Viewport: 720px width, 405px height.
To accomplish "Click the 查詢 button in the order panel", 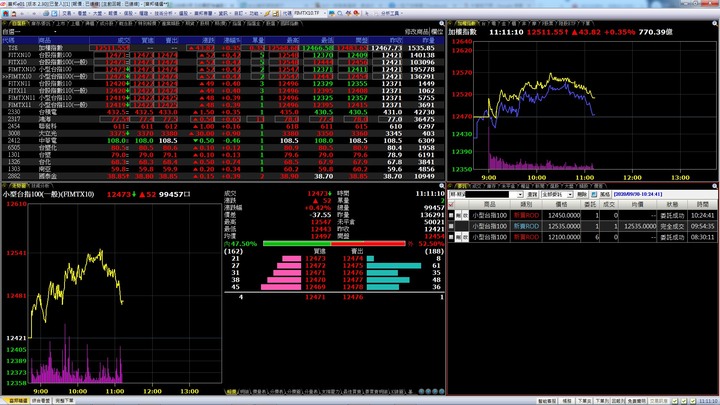I will (x=532, y=195).
